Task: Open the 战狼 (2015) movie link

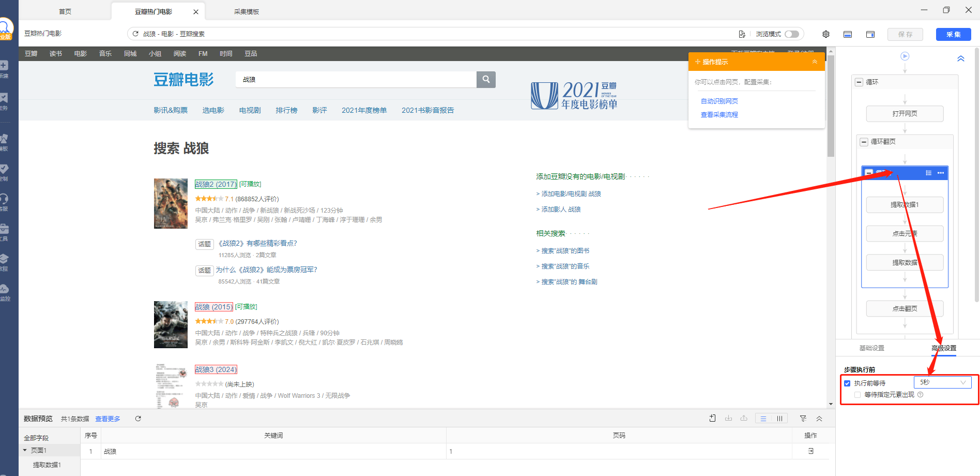Action: (214, 307)
